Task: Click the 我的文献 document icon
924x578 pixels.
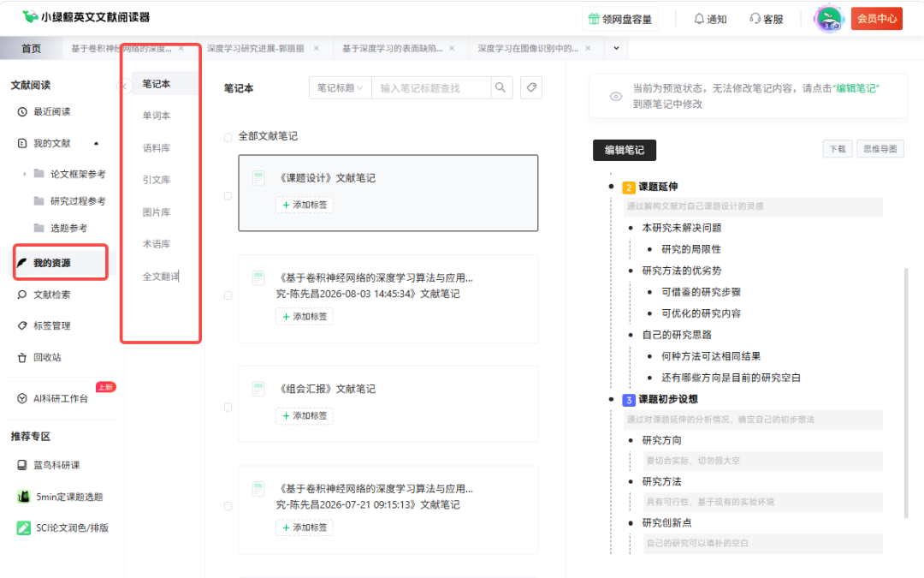Action: (x=22, y=143)
